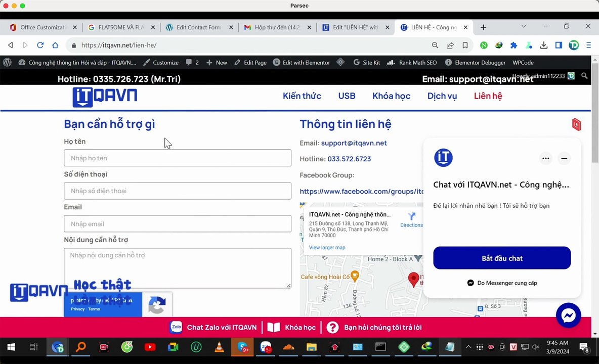
Task: Focus the Nhập nội dung cần hỗ trợ textarea
Action: 178,268
